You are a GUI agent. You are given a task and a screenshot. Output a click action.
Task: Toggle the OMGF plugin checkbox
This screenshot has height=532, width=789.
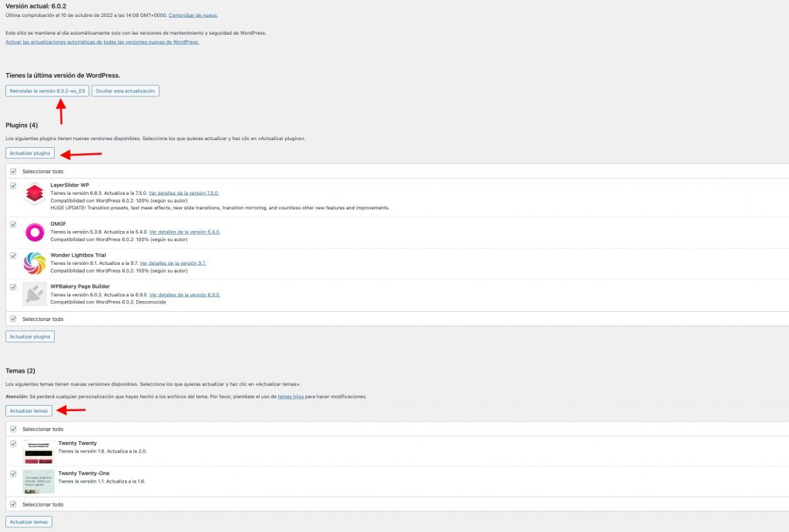click(x=13, y=224)
